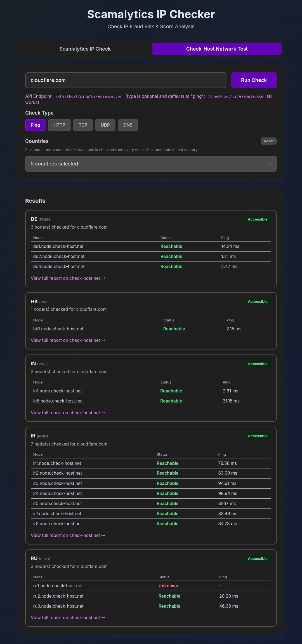This screenshot has height=644, width=302.
Task: Select in1.node.check-host.net node name
Action: (x=57, y=391)
